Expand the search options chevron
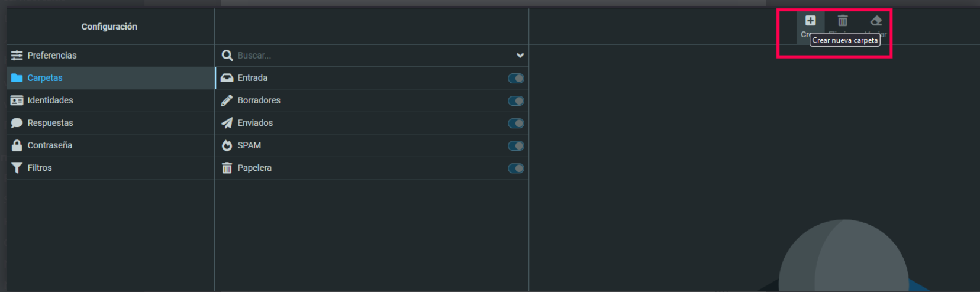Screen dimensions: 980x292 pos(520,56)
